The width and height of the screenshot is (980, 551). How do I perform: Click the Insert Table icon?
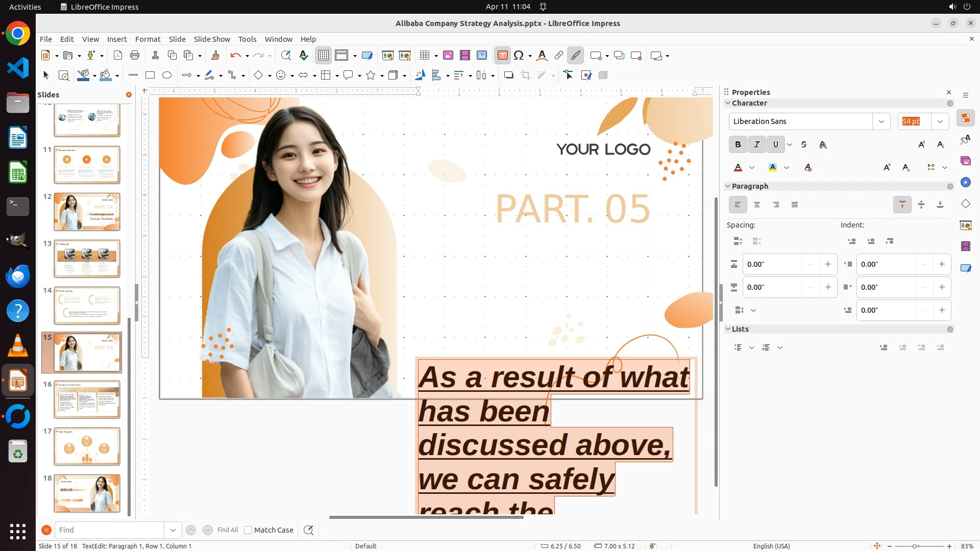(424, 56)
